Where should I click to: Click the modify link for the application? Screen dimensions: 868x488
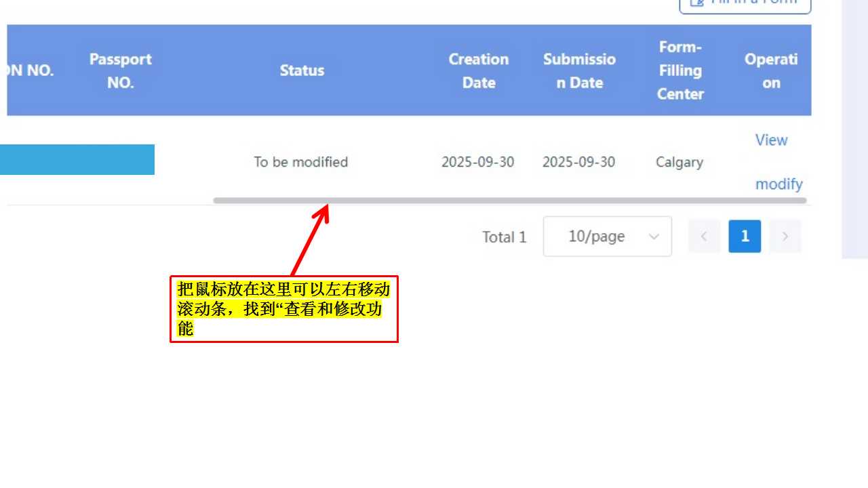[778, 184]
